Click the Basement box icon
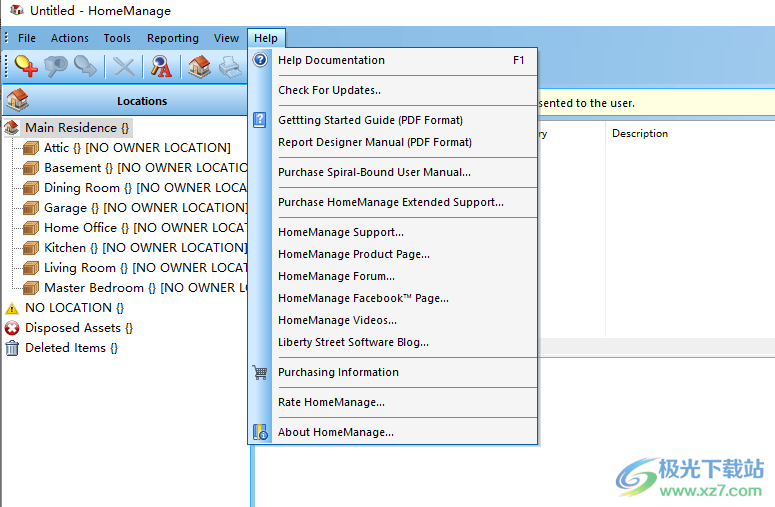The image size is (775, 507). click(x=31, y=168)
